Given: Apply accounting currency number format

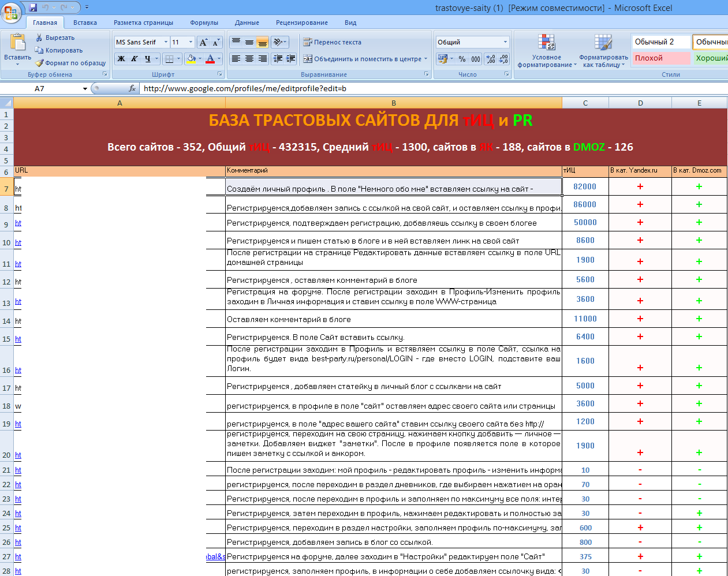Looking at the screenshot, I should coord(443,59).
